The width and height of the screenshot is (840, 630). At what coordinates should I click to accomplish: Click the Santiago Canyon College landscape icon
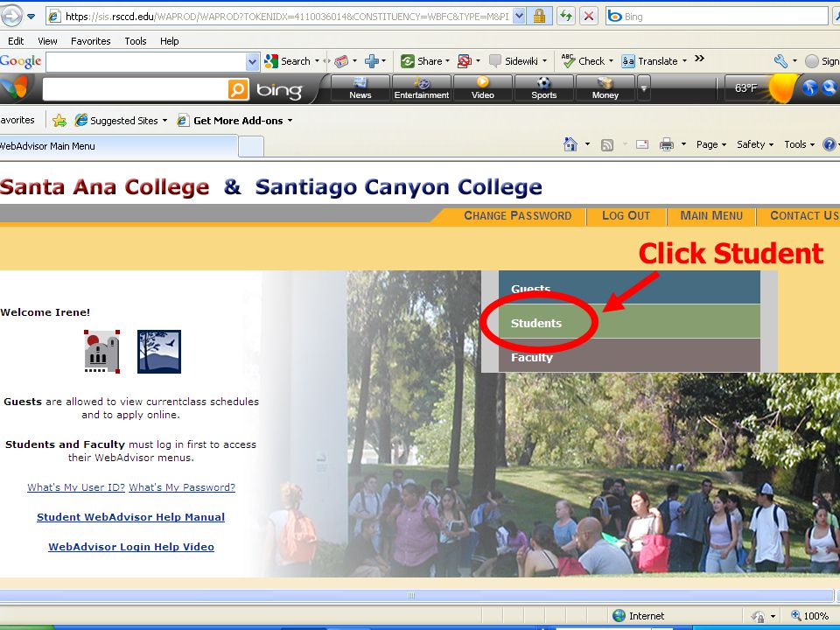click(159, 352)
